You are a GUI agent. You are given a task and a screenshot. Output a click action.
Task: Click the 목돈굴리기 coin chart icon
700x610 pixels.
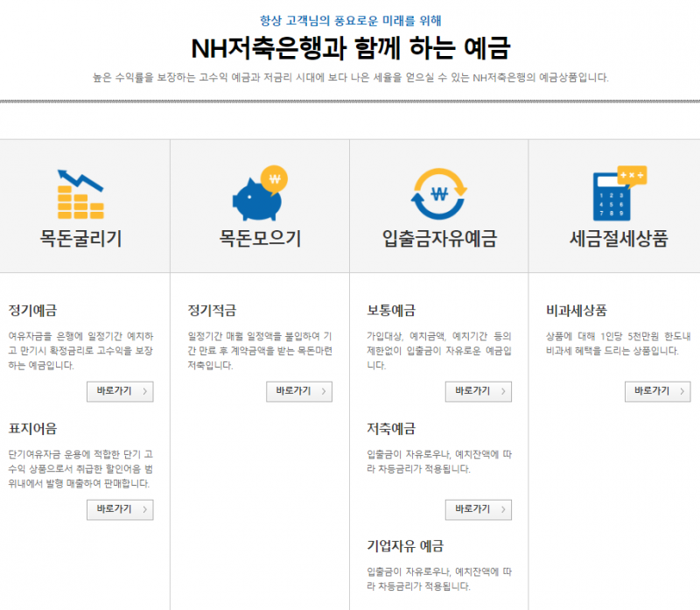click(80, 193)
